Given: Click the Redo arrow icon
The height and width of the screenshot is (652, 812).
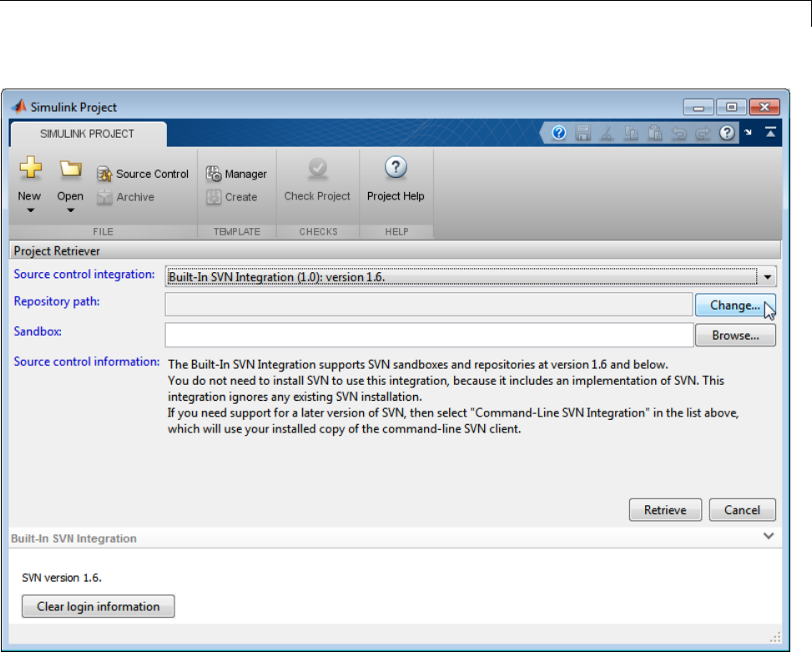Looking at the screenshot, I should pos(703,134).
